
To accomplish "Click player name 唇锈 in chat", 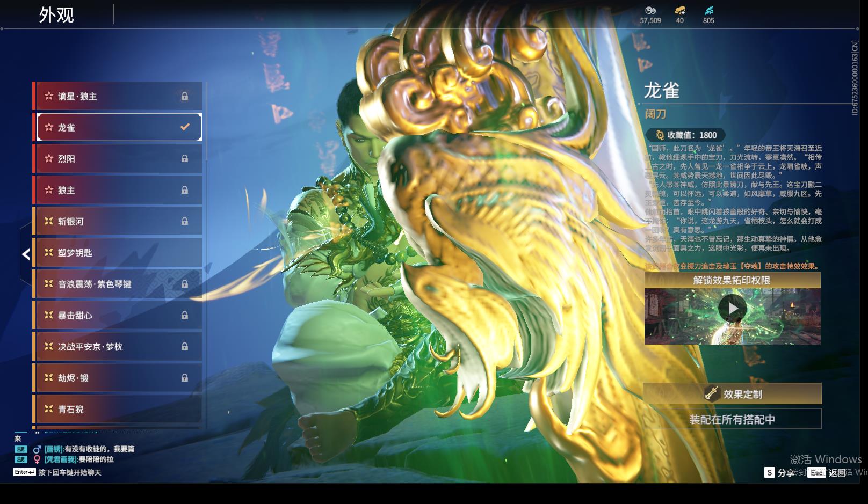I will point(53,449).
